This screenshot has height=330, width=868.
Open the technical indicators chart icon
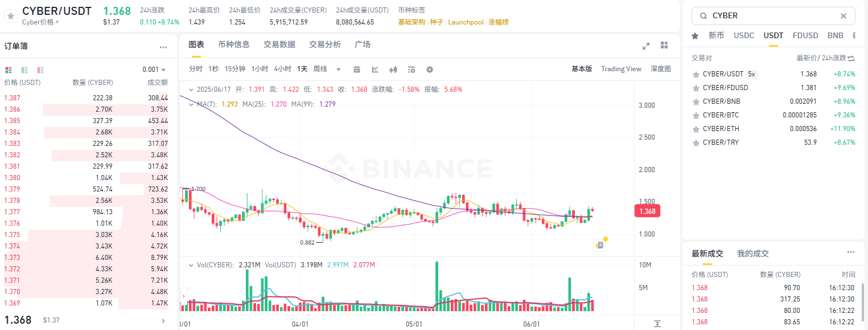tap(375, 70)
